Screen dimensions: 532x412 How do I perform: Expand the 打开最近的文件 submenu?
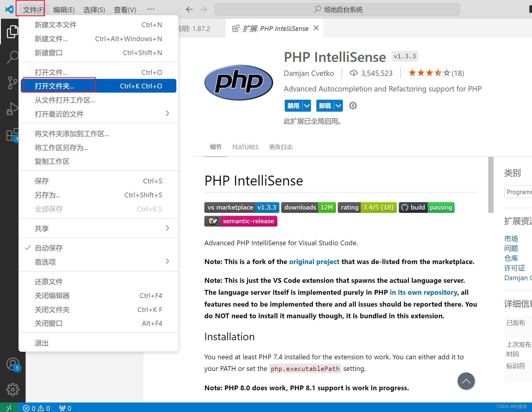(98, 114)
